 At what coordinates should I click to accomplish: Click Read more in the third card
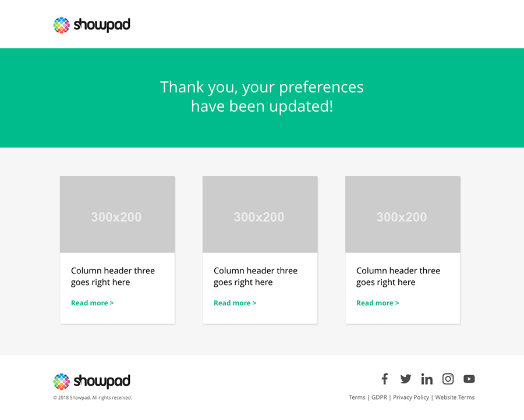click(378, 303)
